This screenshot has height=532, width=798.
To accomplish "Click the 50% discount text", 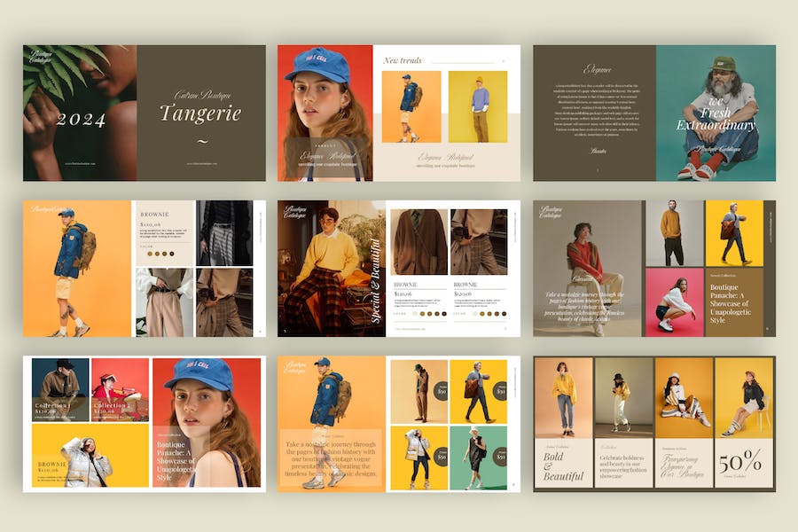I will (x=740, y=460).
